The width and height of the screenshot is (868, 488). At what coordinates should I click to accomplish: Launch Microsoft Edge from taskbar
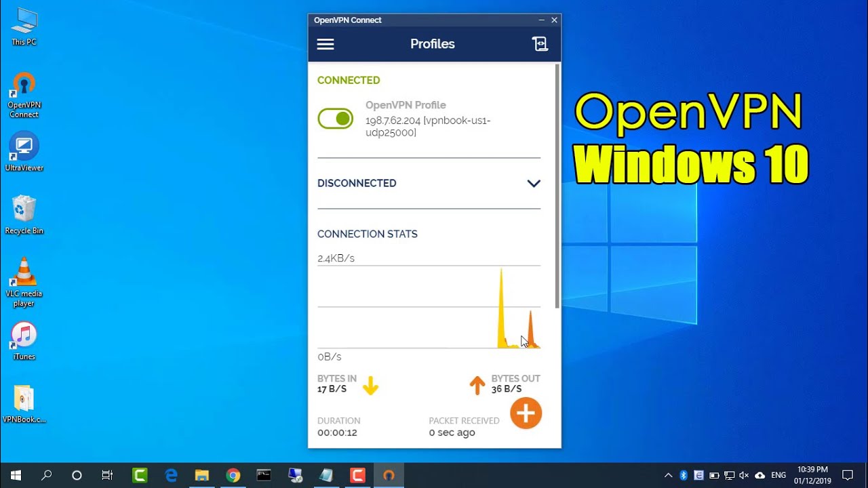pyautogui.click(x=171, y=475)
